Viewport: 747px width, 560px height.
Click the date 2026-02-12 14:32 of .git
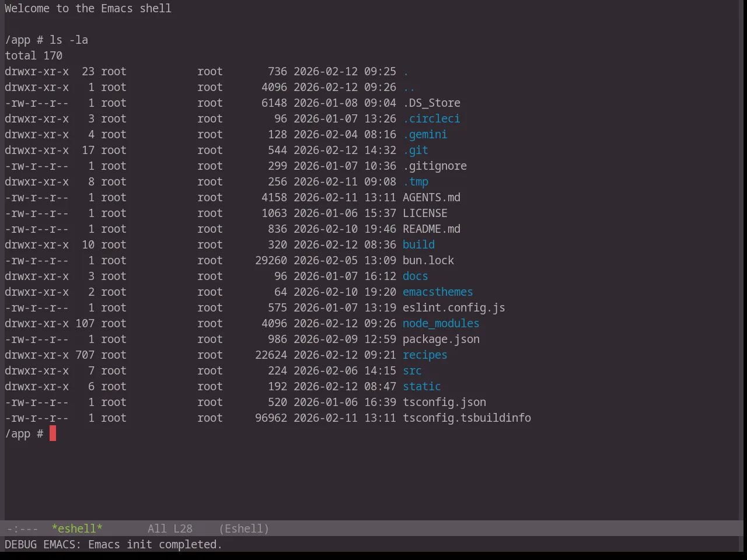(345, 150)
